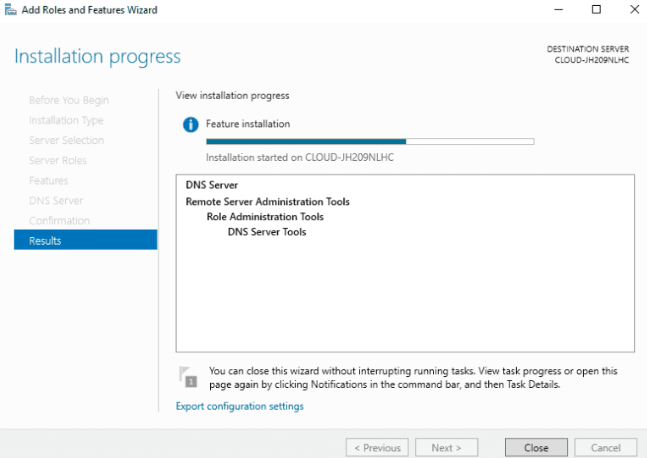Click the 'Feature installation' label

pos(248,124)
